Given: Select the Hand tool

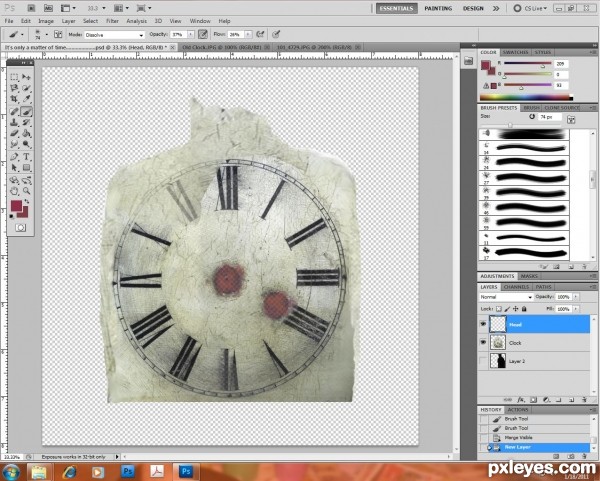Looking at the screenshot, I should coord(14,191).
